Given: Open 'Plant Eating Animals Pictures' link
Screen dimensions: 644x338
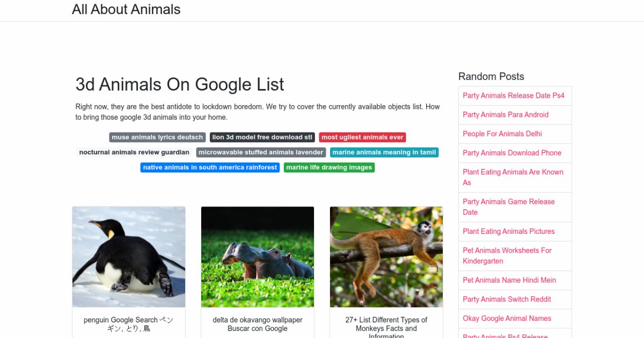Looking at the screenshot, I should [x=509, y=231].
